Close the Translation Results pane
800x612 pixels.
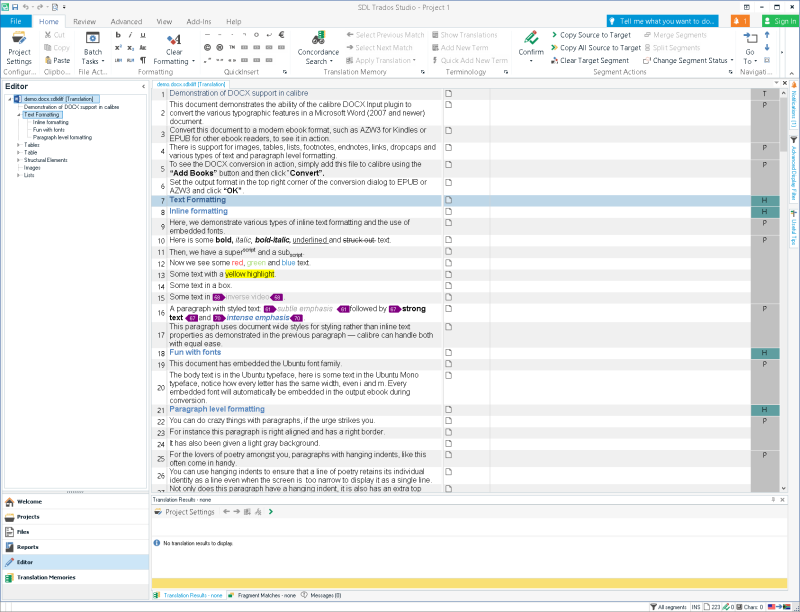783,500
